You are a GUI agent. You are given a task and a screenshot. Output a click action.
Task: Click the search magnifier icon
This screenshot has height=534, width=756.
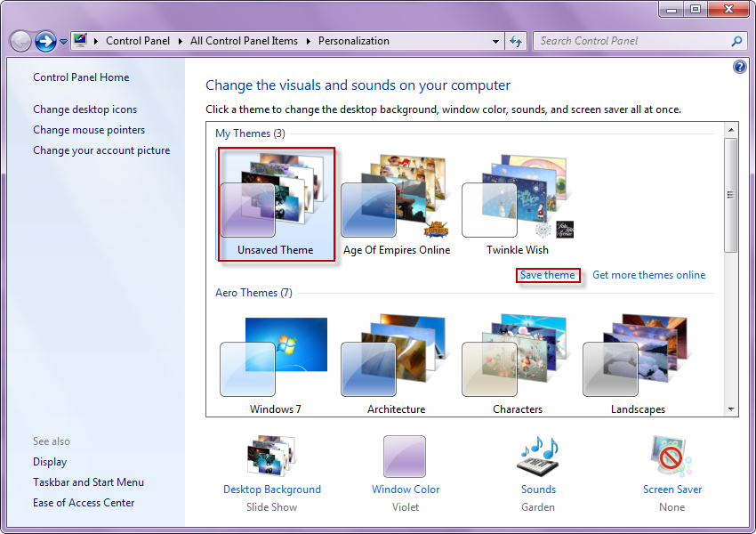click(x=736, y=42)
